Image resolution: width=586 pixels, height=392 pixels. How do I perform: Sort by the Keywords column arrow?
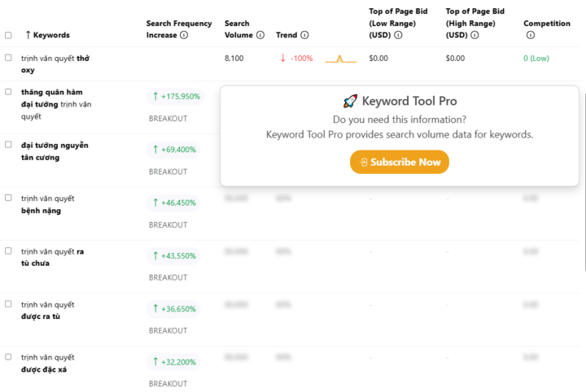(x=28, y=35)
